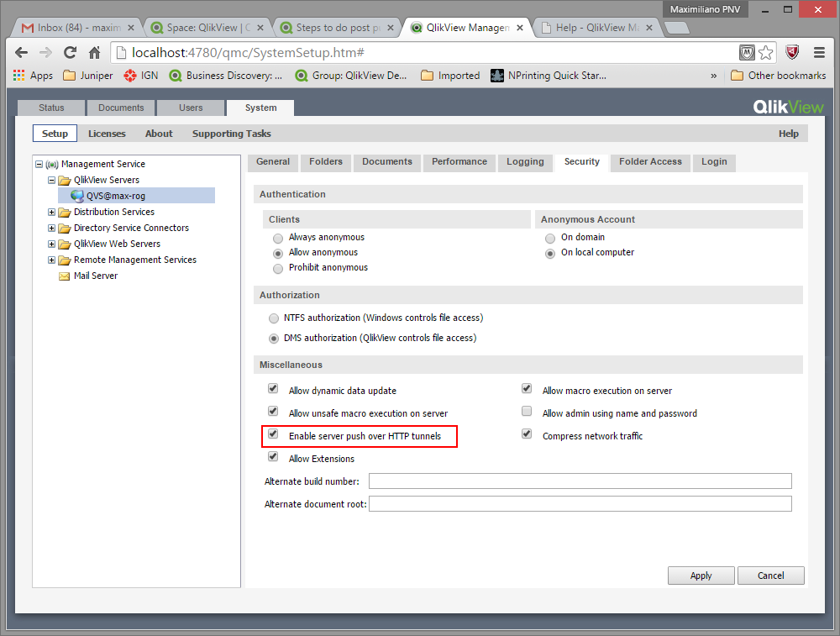Open the Licenses submenu
The image size is (840, 636).
point(107,134)
